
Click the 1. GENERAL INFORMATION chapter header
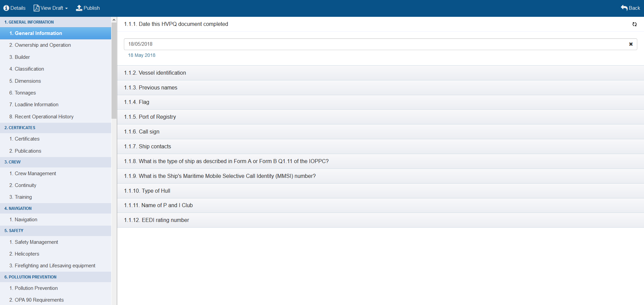[x=55, y=22]
